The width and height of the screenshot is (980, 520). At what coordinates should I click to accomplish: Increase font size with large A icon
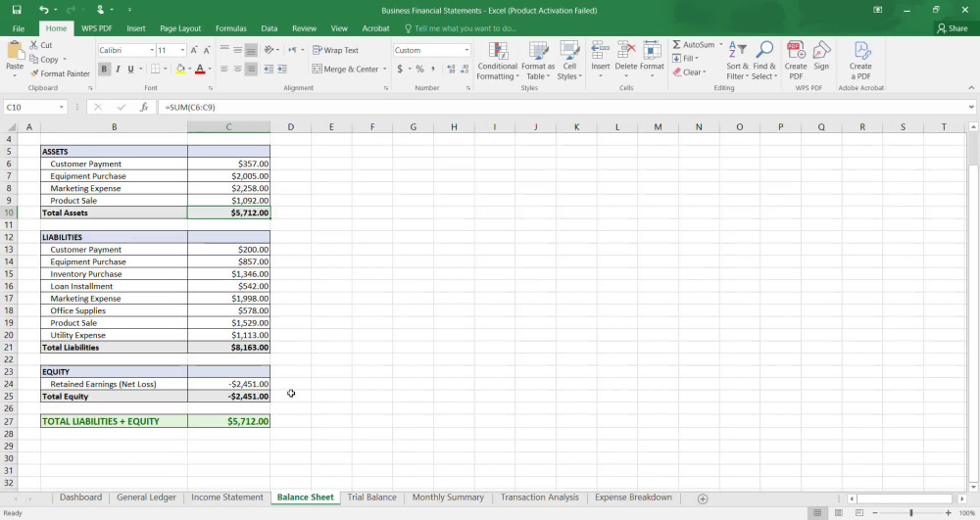[x=194, y=50]
